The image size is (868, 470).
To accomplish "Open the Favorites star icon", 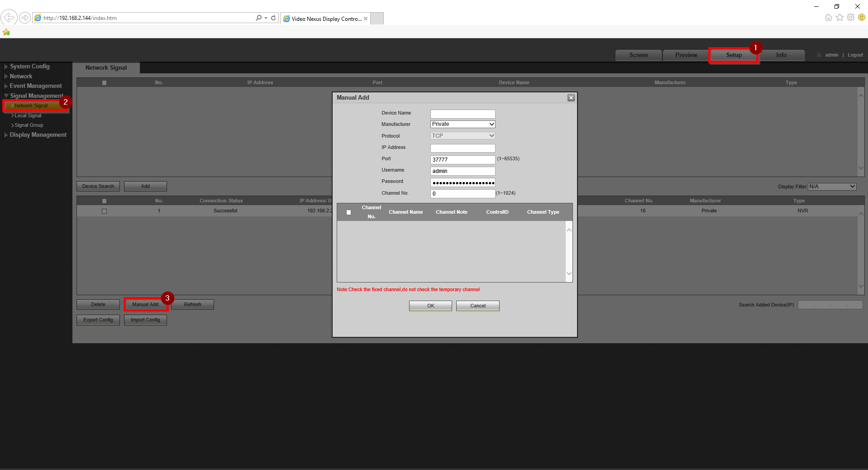I will pyautogui.click(x=839, y=17).
